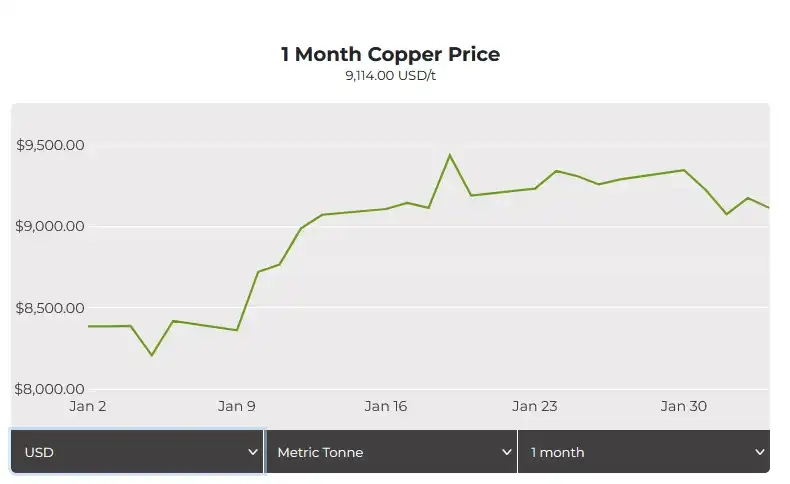Click the $8,000.00 y-axis label
This screenshot has height=484, width=790.
pos(49,389)
